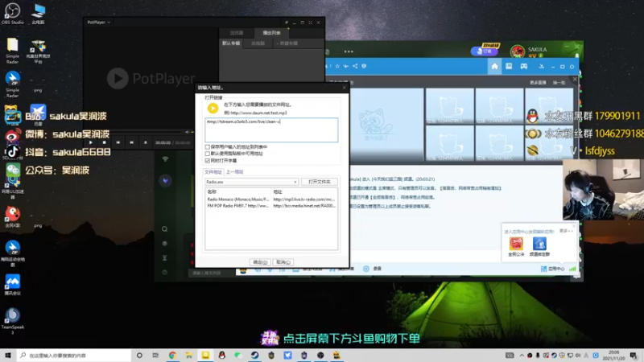Click the search icon in dark sidebar
Screen dimensions: 644x362
pyautogui.click(x=165, y=229)
